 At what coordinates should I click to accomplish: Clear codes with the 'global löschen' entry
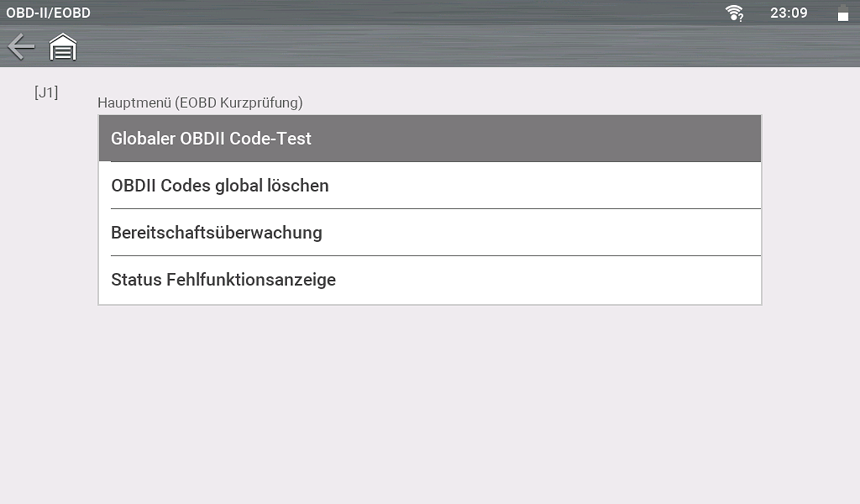(429, 186)
